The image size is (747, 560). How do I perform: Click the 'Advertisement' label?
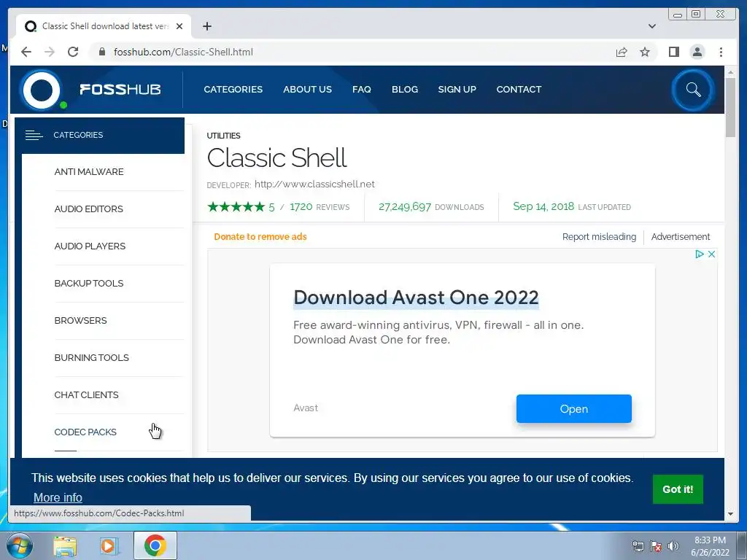coord(681,237)
